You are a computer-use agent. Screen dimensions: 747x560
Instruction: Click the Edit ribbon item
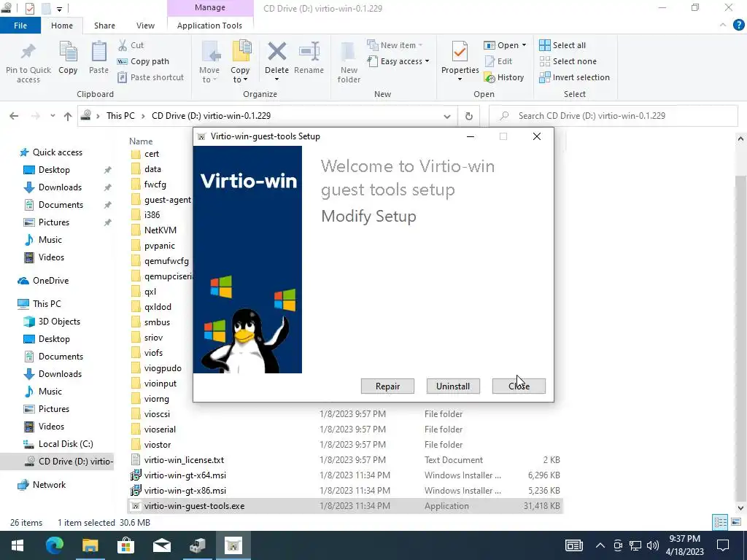498,61
